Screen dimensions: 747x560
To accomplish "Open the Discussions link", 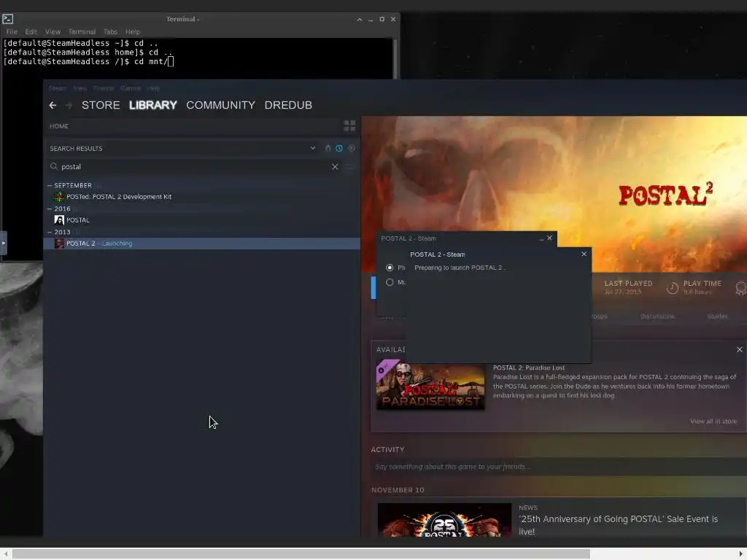I will (x=657, y=316).
